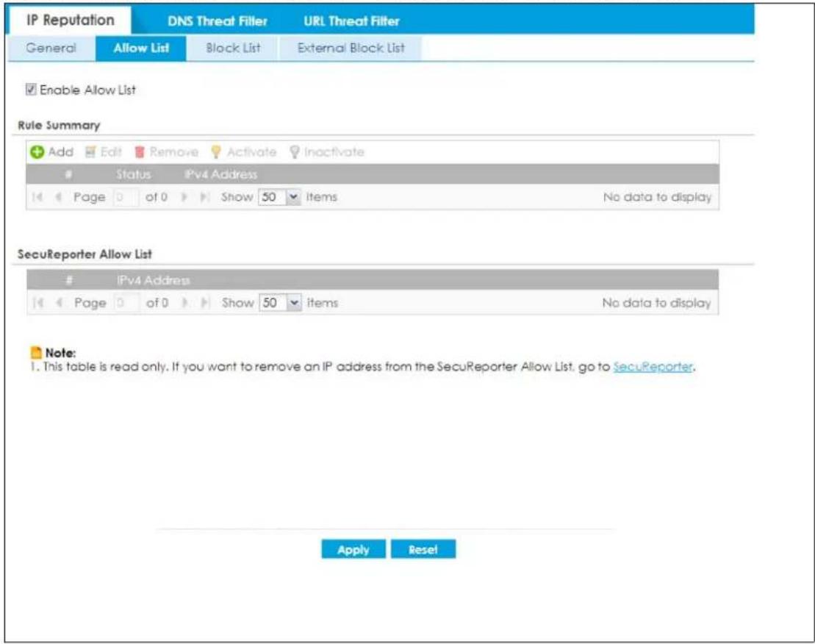Click the Inactivate lightbulb icon
This screenshot has width=815, height=644.
coord(294,151)
